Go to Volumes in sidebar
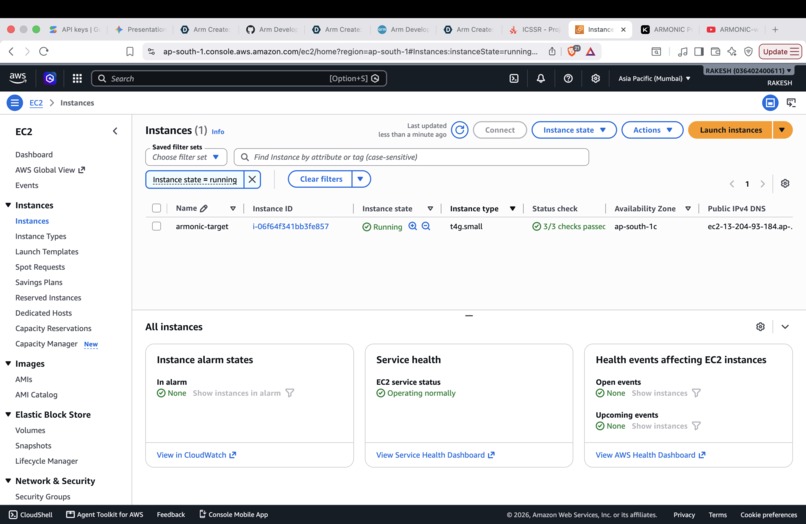This screenshot has width=806, height=524. [x=30, y=430]
